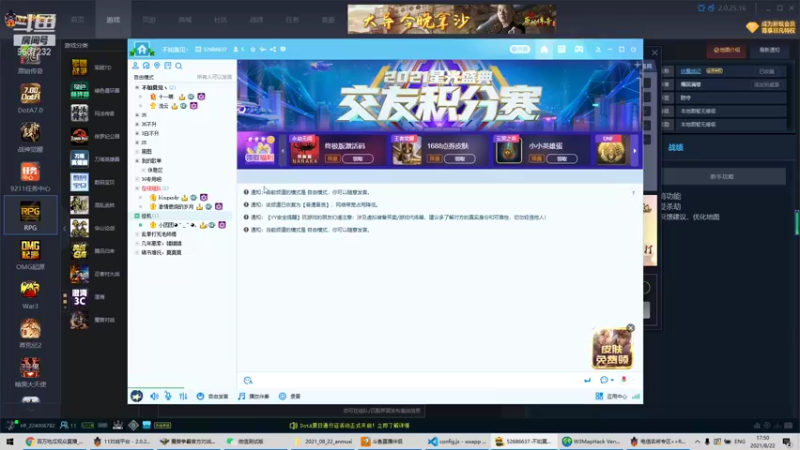Image resolution: width=800 pixels, height=450 pixels.
Task: Select the War3 game icon in sidebar
Action: (30, 290)
